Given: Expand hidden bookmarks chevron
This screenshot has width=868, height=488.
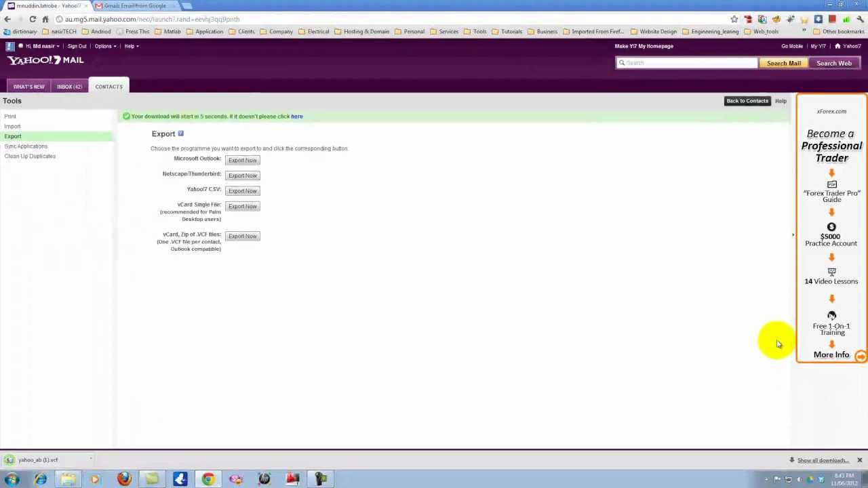Looking at the screenshot, I should click(804, 31).
